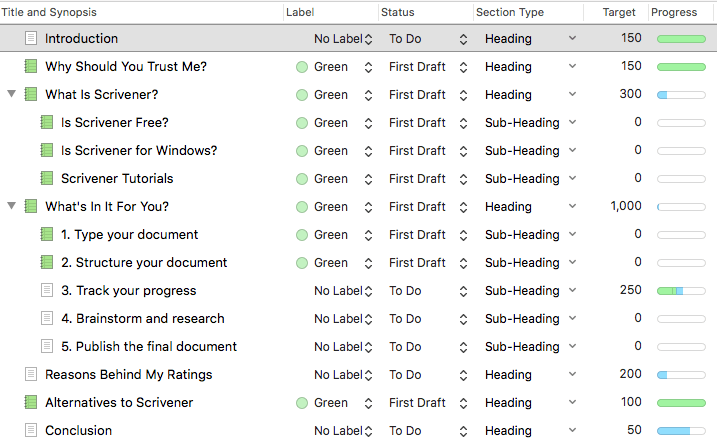This screenshot has width=717, height=448.
Task: Click the Conclusion page icon
Action: 31,430
